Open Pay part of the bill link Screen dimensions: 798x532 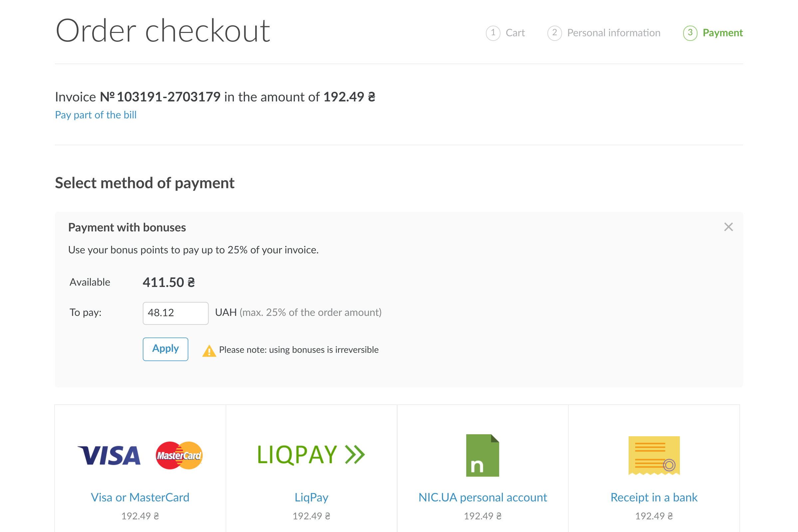96,115
